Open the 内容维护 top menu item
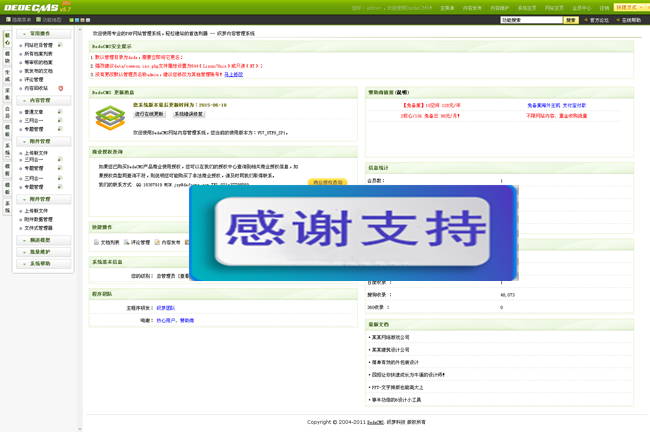650x432 pixels. (x=500, y=8)
